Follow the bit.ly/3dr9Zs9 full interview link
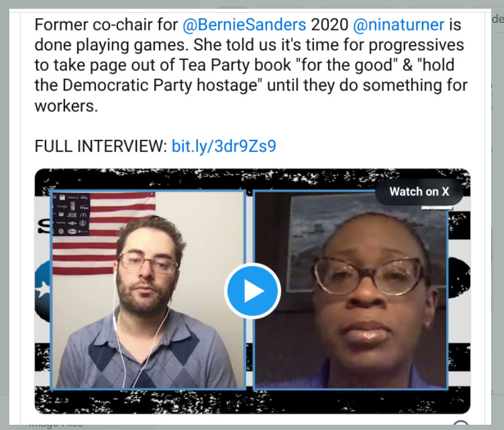The image size is (504, 430). [x=224, y=146]
